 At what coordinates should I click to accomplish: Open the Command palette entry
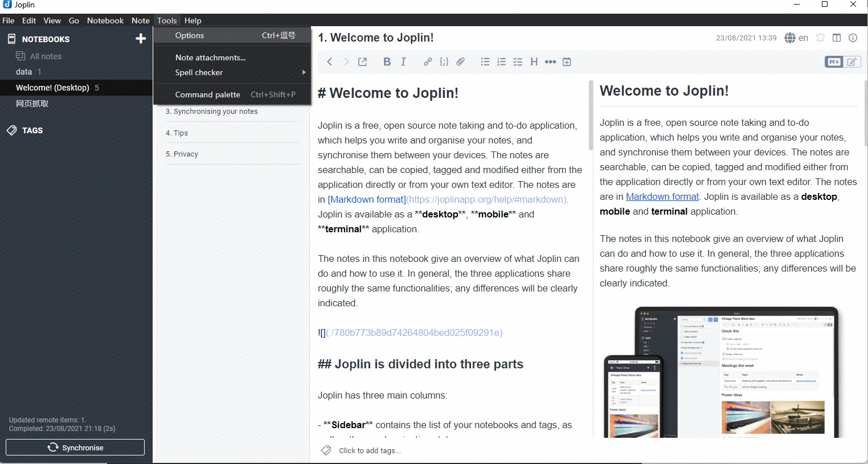232,95
